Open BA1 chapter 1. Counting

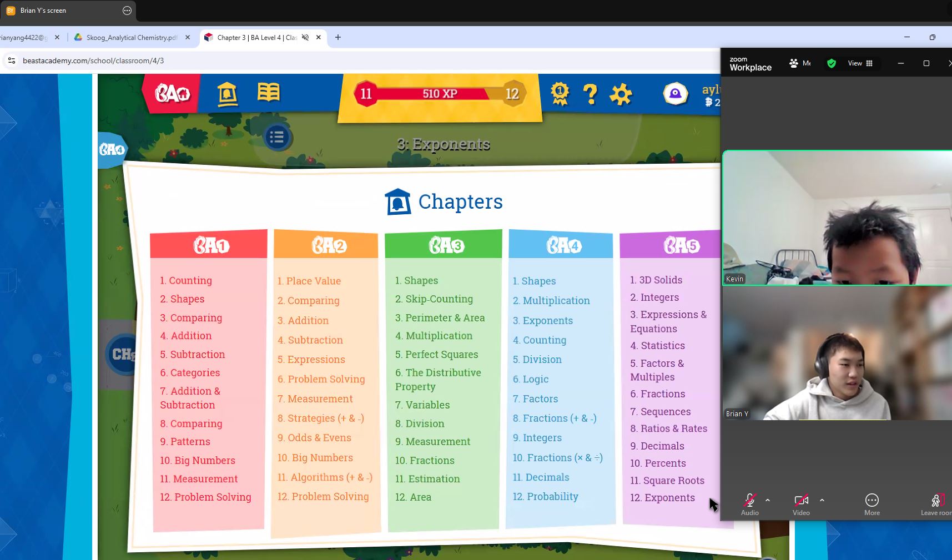(186, 280)
